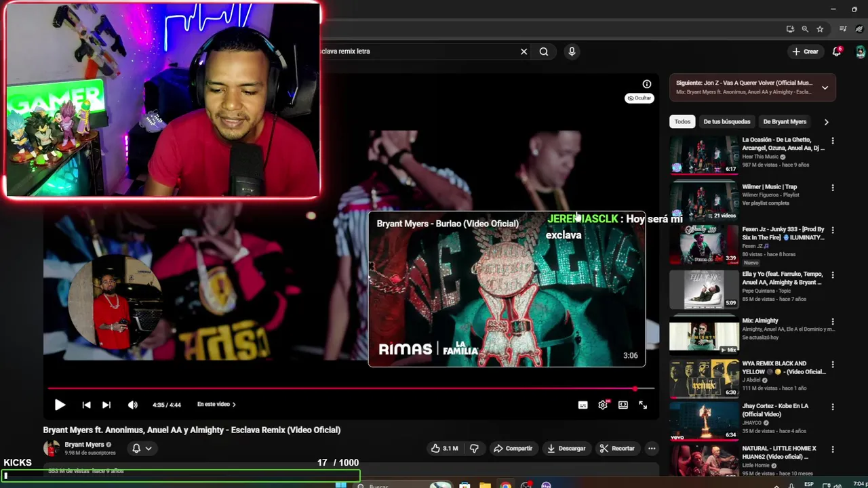Go to the previous video
This screenshot has height=488, width=868.
tap(86, 405)
